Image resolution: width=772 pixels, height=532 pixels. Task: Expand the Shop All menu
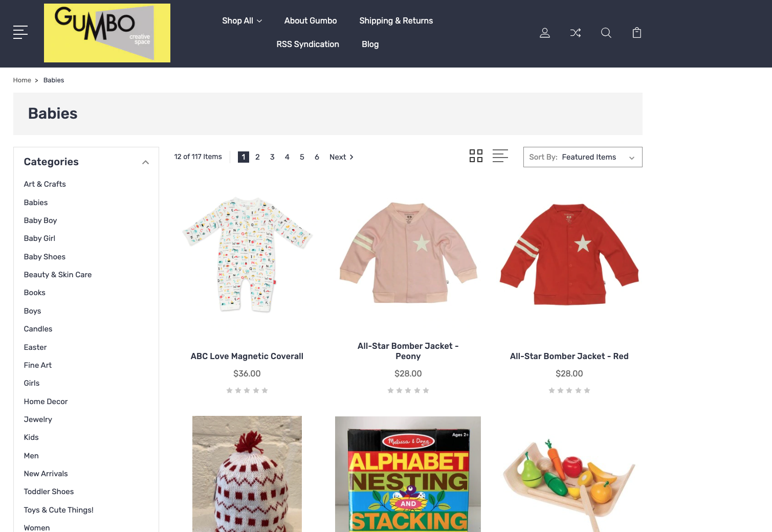click(242, 21)
